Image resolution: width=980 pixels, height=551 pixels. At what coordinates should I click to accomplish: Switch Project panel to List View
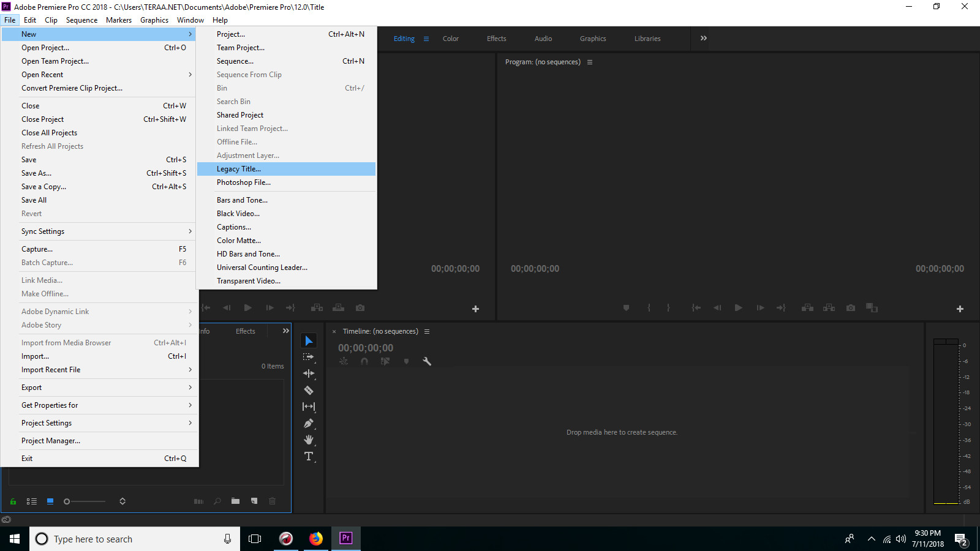click(32, 501)
